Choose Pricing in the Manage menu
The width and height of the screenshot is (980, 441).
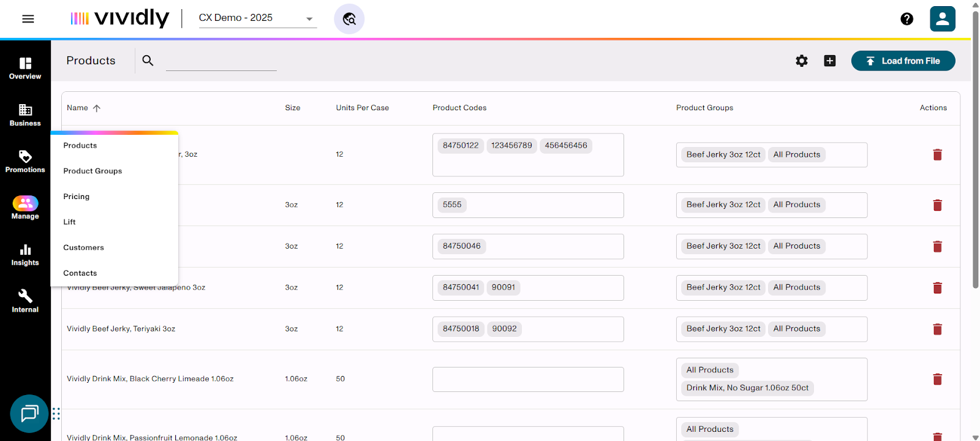(77, 197)
